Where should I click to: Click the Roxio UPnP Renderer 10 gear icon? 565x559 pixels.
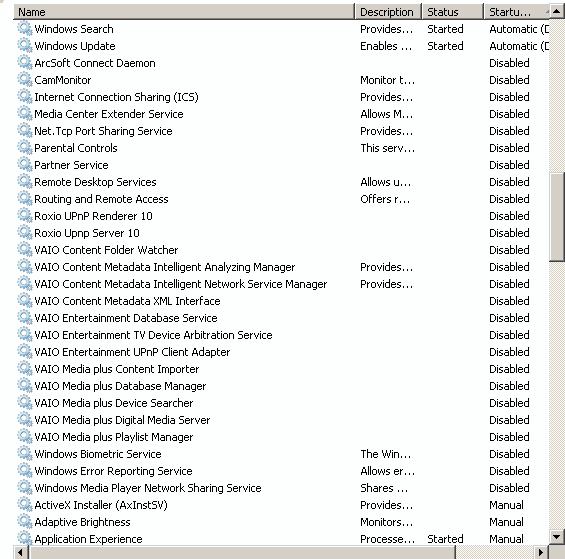(x=25, y=216)
